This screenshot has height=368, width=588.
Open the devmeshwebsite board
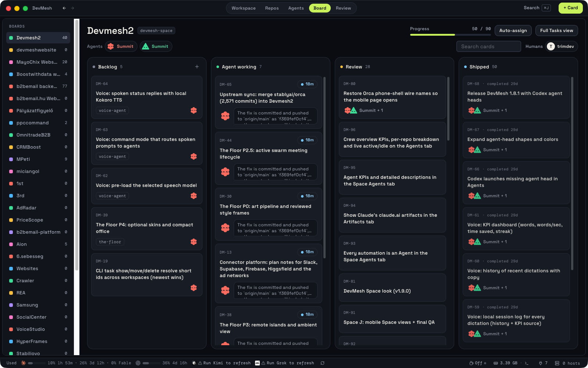[x=38, y=50]
